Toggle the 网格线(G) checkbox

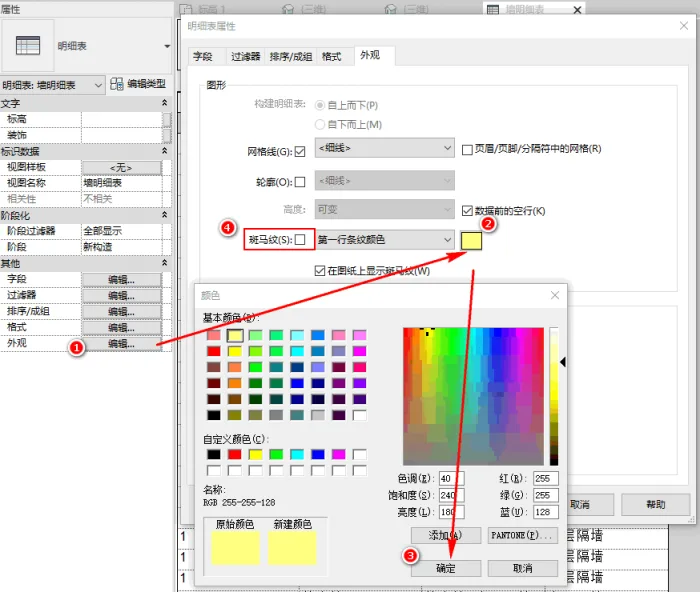point(300,152)
